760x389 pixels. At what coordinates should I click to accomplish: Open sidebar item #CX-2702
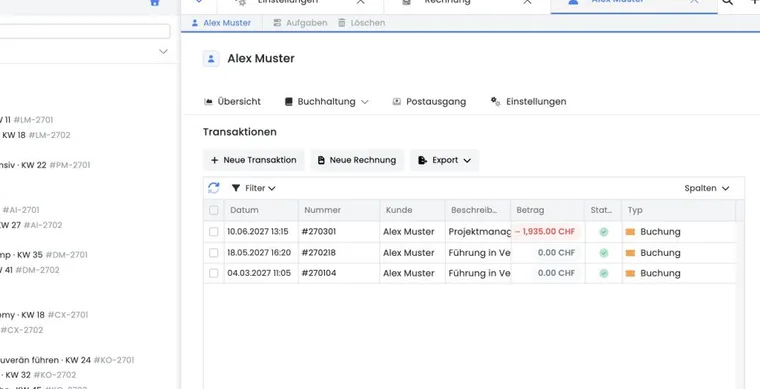click(x=22, y=330)
